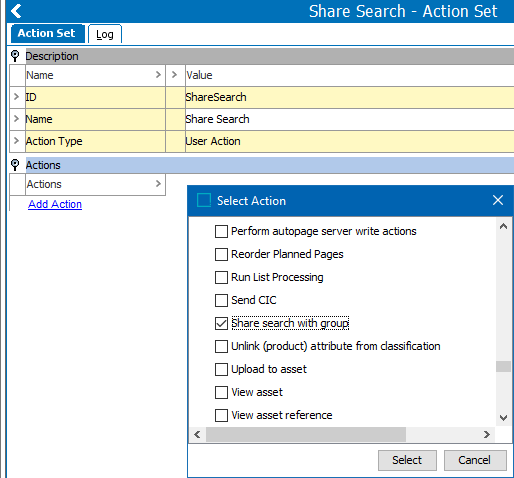
Task: Uncheck Share search with group
Action: [x=221, y=323]
